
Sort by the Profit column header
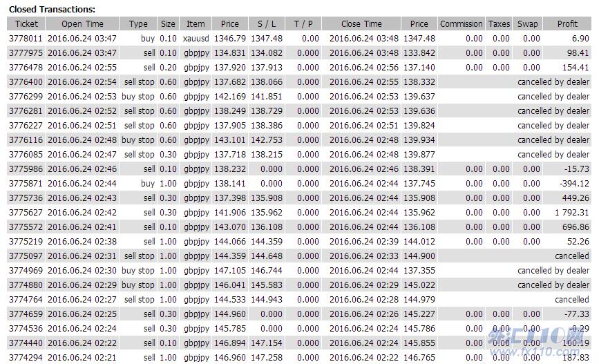point(567,23)
